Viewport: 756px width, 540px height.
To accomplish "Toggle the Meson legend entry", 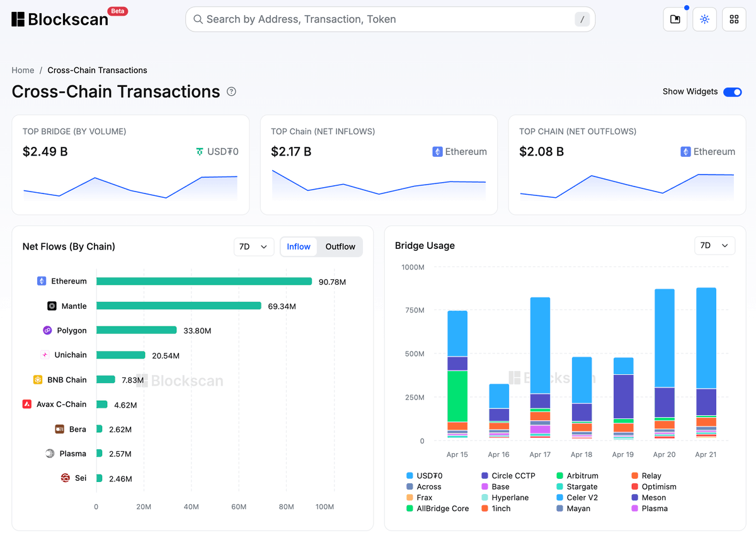I will tap(649, 497).
